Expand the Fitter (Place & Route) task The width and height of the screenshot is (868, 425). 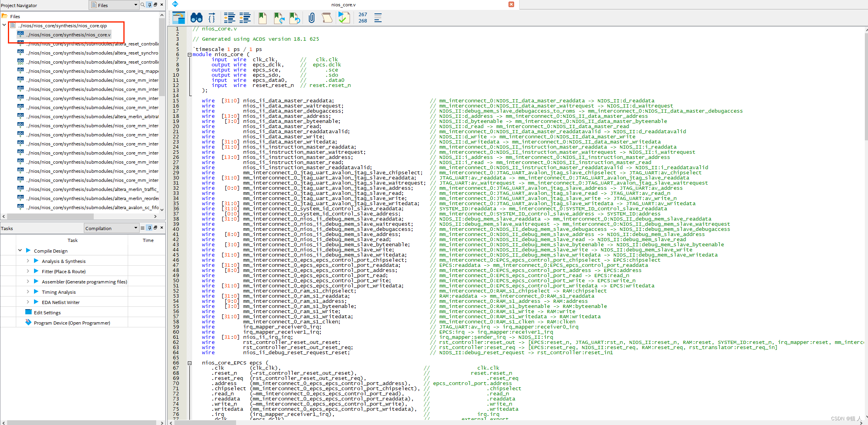[28, 271]
